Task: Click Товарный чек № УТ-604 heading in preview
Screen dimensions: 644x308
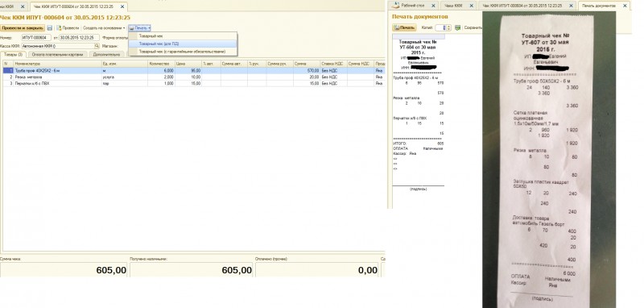Action: [418, 48]
